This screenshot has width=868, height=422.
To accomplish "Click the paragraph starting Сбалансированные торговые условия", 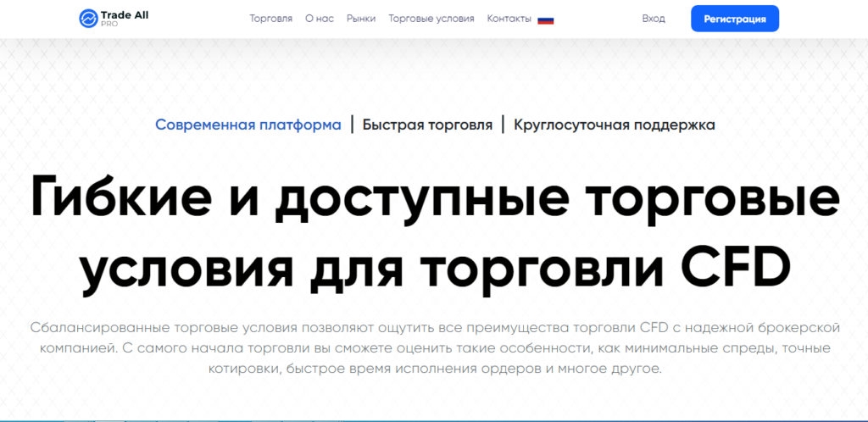I will 435,348.
